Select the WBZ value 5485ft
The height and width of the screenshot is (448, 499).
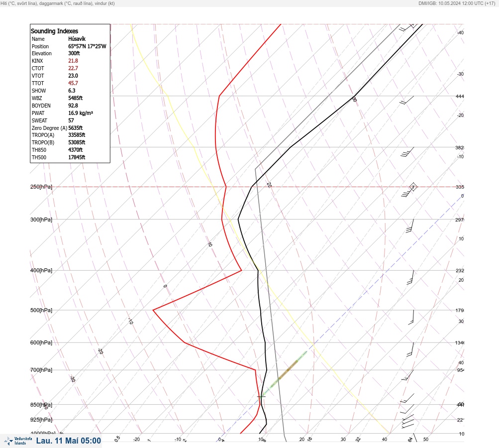(76, 98)
